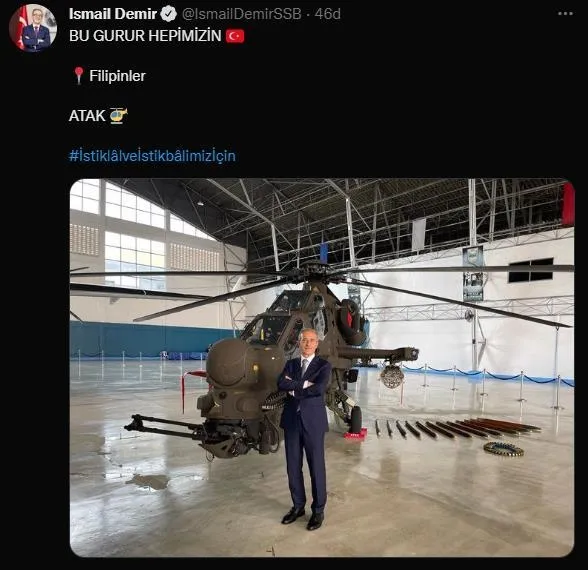Click the helicopter emoji after ATAK
Viewport: 588px width, 570px height.
pos(118,116)
